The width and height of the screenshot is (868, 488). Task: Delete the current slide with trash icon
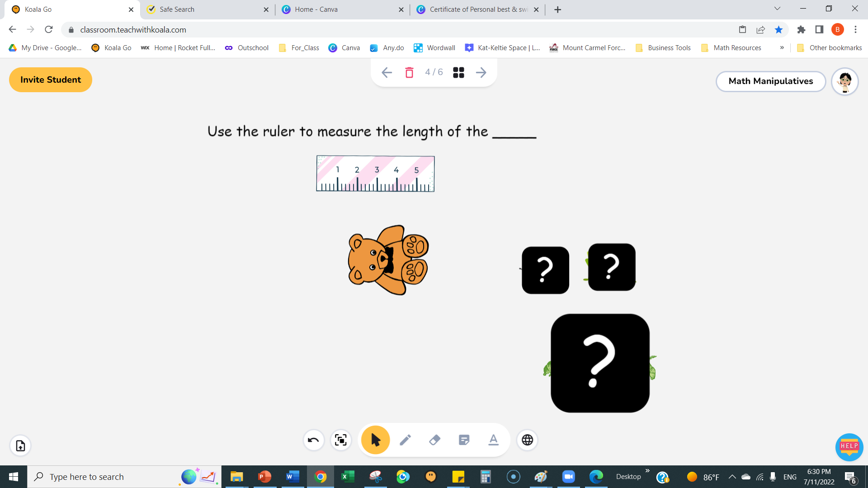(409, 72)
